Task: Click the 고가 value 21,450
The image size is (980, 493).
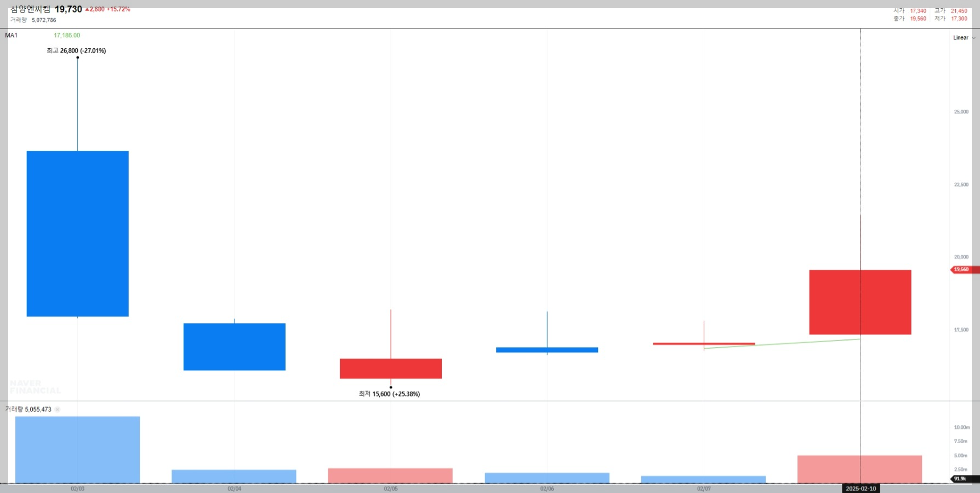Action: [959, 11]
